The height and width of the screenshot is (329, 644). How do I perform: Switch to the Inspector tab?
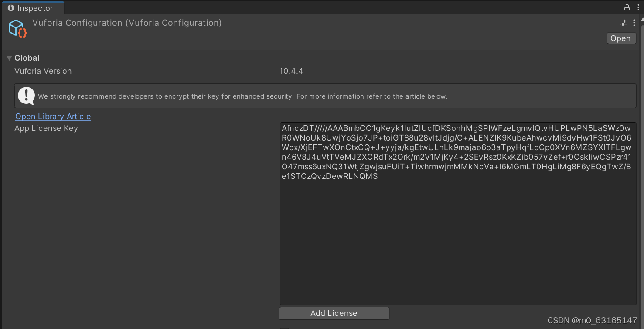[x=33, y=8]
